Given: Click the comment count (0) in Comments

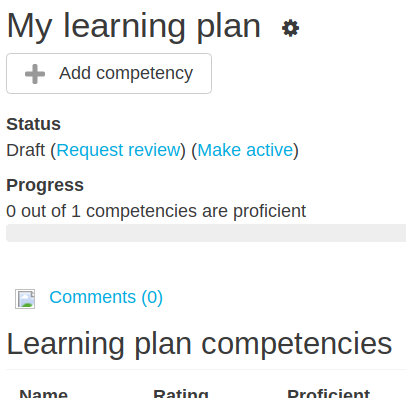Looking at the screenshot, I should 152,297.
